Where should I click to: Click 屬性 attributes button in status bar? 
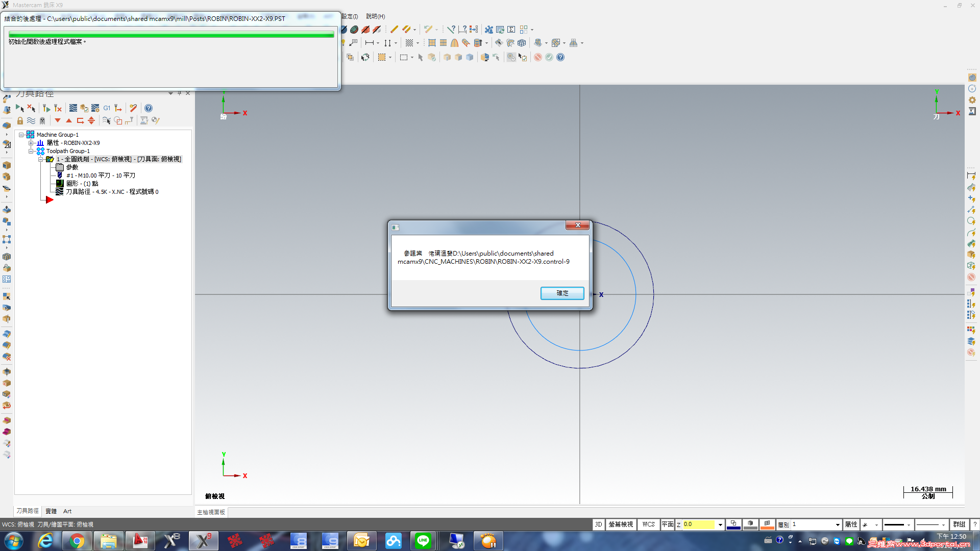(851, 524)
